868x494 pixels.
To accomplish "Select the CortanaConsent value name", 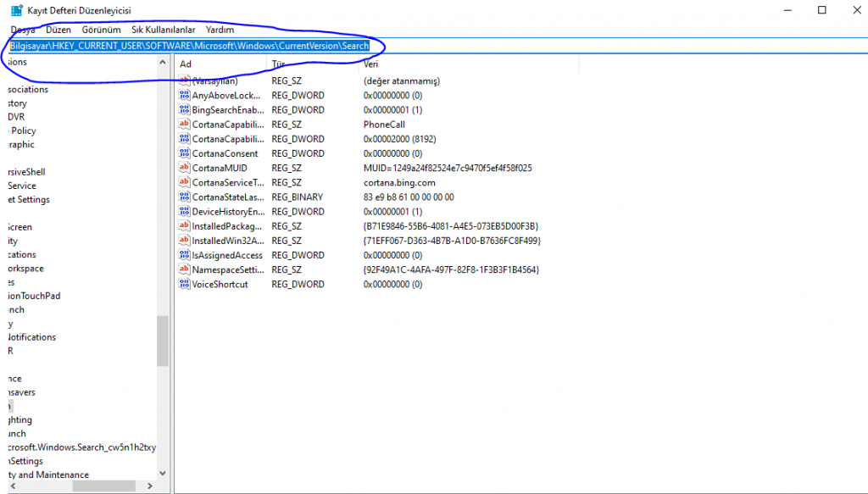I will [x=225, y=153].
